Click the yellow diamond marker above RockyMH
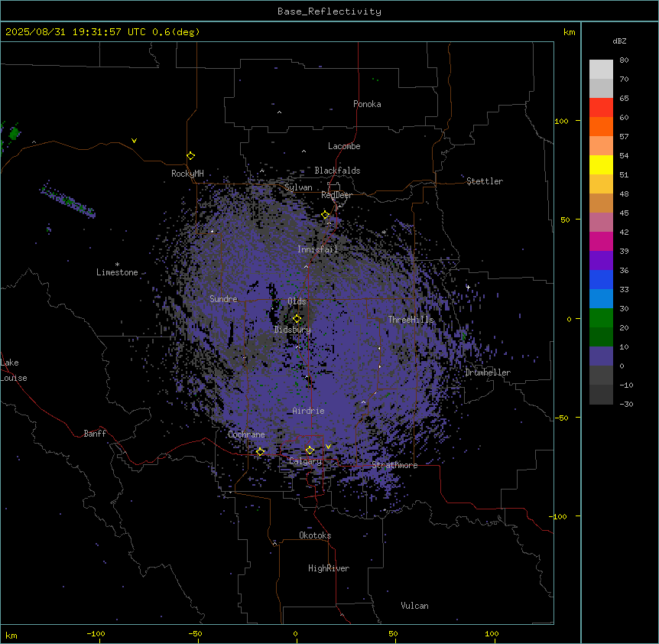Screen dimensions: 659x644 click(x=190, y=156)
